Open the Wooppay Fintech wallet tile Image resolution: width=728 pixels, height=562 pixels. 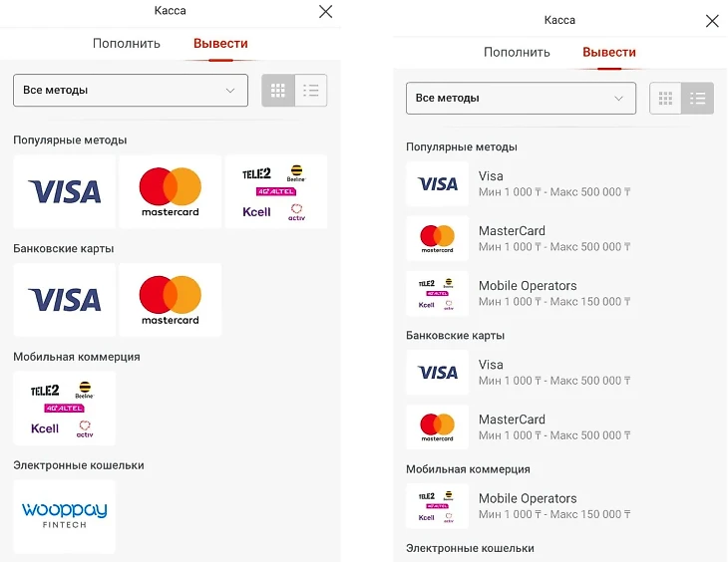click(x=65, y=516)
